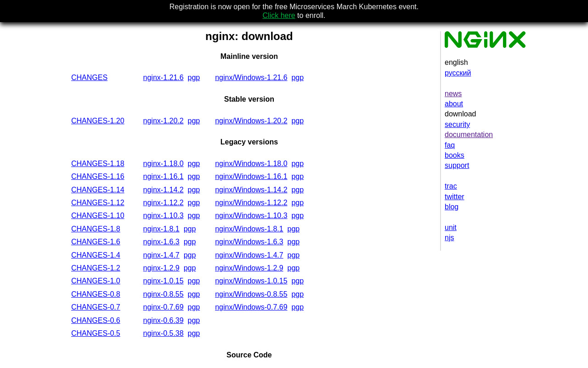Open CHANGES-1.10 link

pos(98,216)
